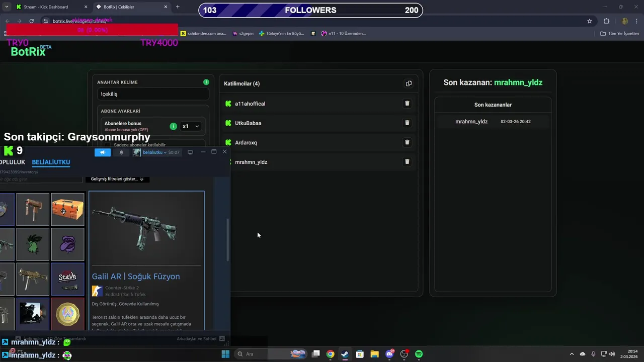The width and height of the screenshot is (644, 362).
Task: Remove UtkuBabaa with the trash icon
Action: 407,123
